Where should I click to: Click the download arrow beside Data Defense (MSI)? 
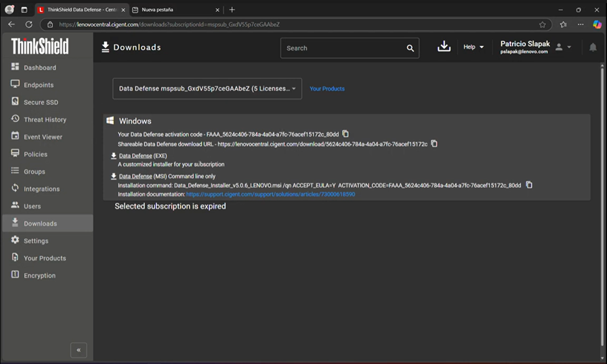point(114,176)
